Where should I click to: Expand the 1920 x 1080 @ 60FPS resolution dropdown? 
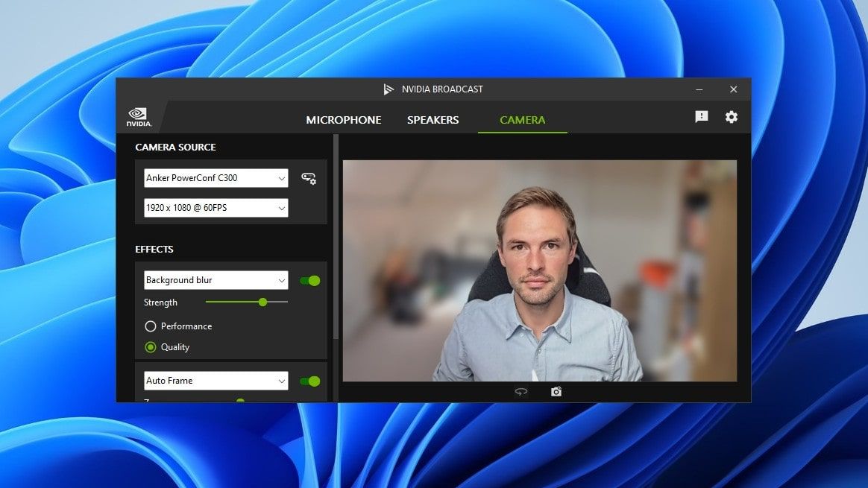point(216,208)
